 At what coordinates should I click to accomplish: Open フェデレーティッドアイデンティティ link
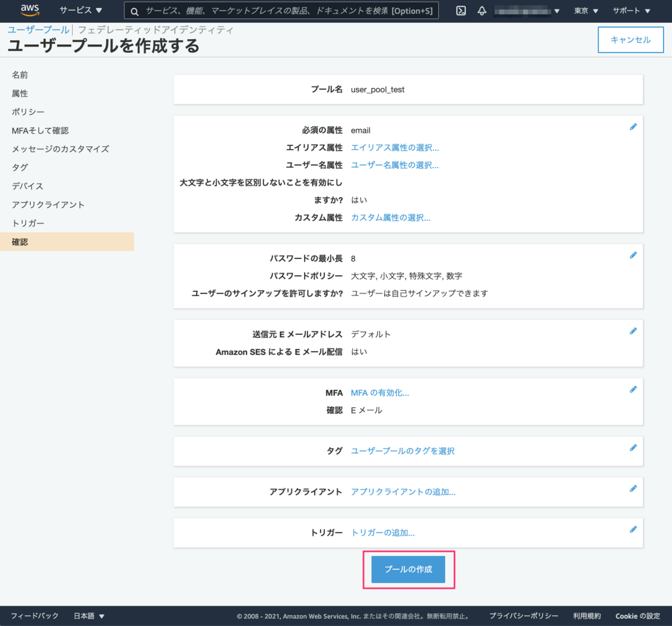[156, 30]
